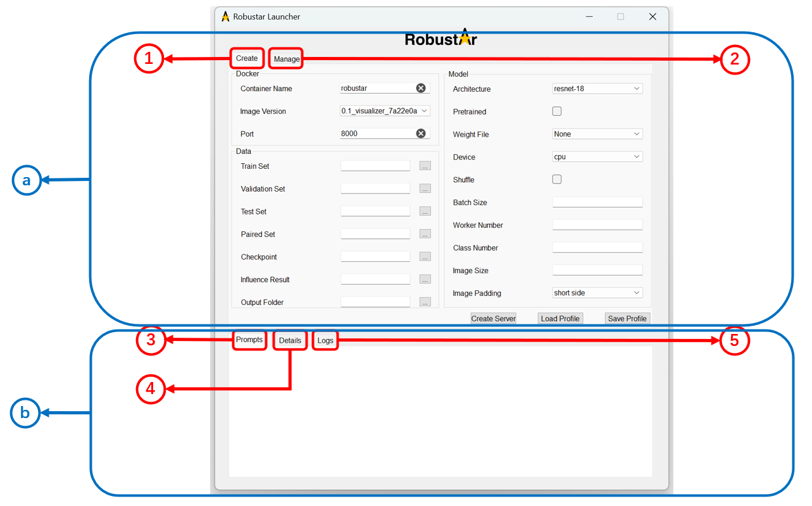Browse for the Influence Result path

click(x=425, y=279)
